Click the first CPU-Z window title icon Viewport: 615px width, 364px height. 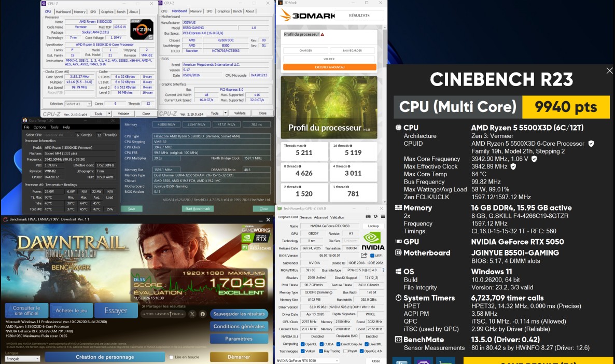click(x=44, y=4)
